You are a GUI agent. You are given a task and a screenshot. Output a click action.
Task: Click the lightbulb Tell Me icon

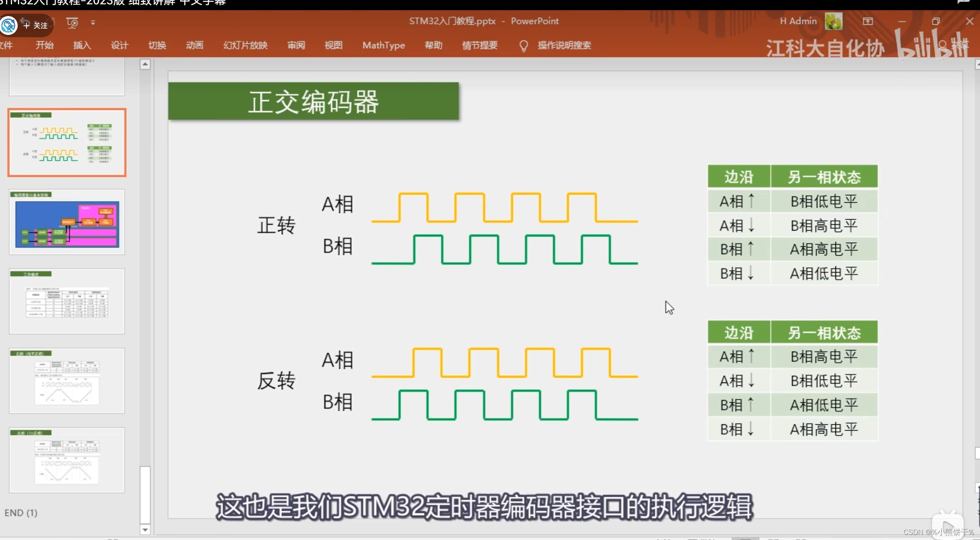coord(523,46)
